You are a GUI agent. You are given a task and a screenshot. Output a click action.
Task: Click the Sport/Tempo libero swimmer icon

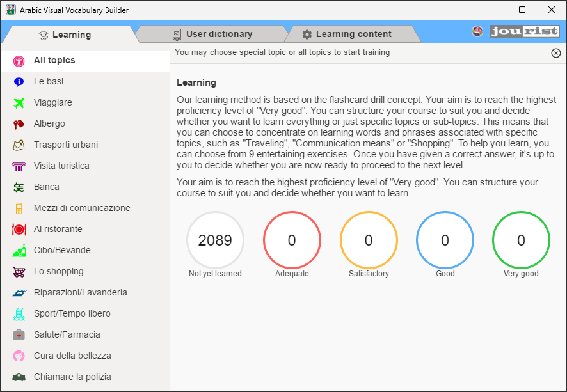coord(19,314)
